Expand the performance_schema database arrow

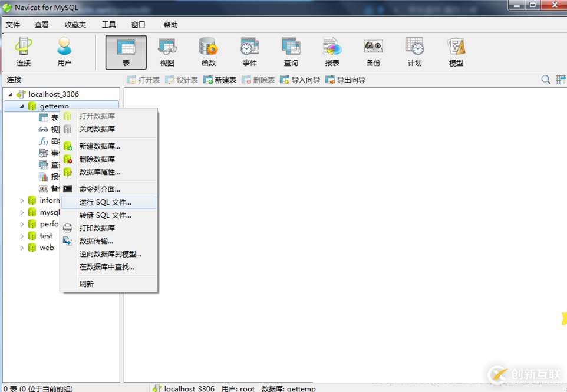(x=22, y=224)
